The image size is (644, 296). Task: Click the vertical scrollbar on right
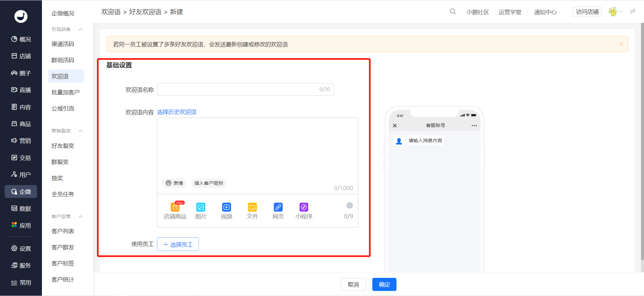(x=642, y=141)
